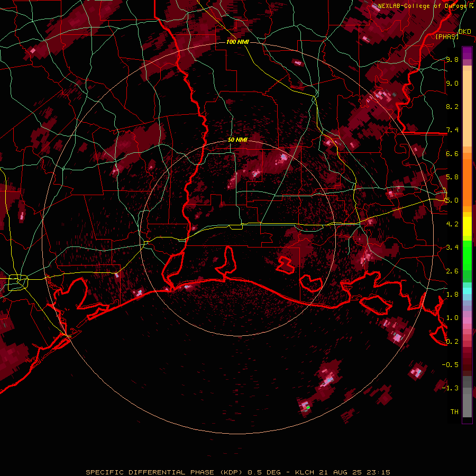Click the 9.0 scale value
Screen dimensions: 476x476
452,83
